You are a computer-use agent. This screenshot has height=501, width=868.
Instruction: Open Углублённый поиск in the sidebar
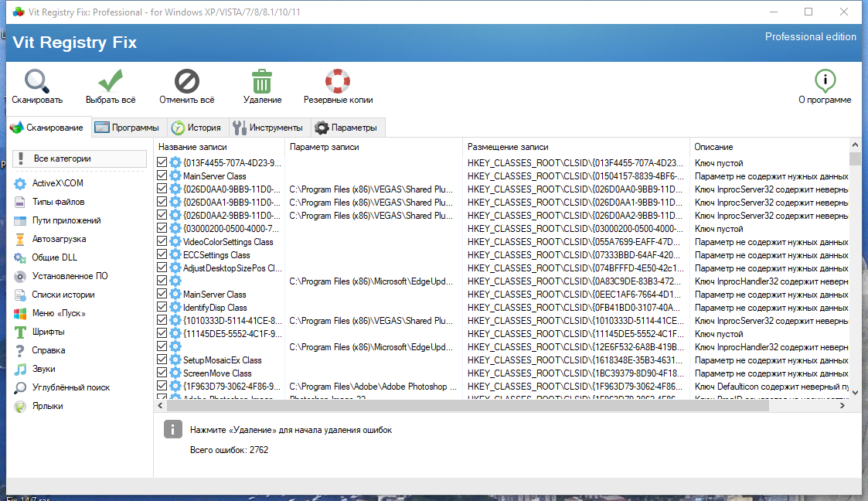71,387
